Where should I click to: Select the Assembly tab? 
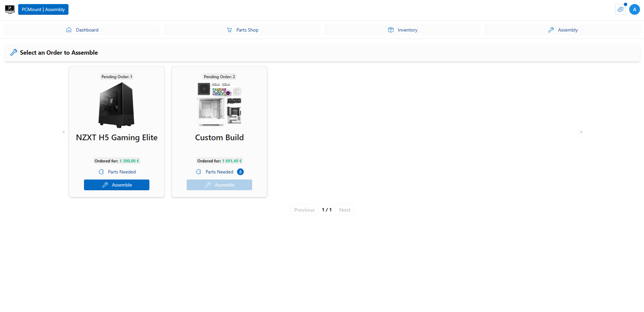pyautogui.click(x=562, y=30)
